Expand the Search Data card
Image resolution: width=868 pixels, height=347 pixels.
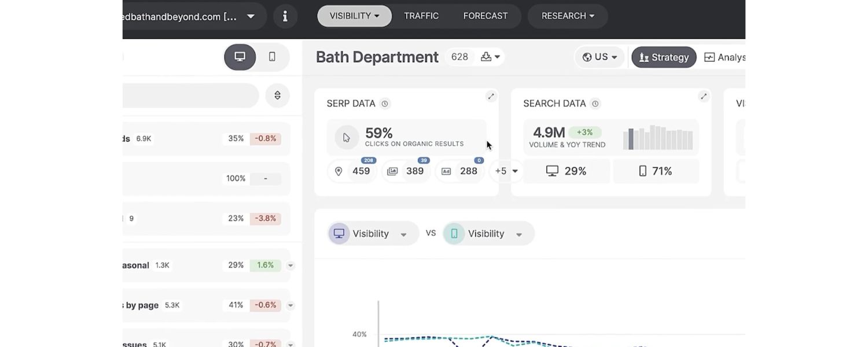(x=703, y=97)
